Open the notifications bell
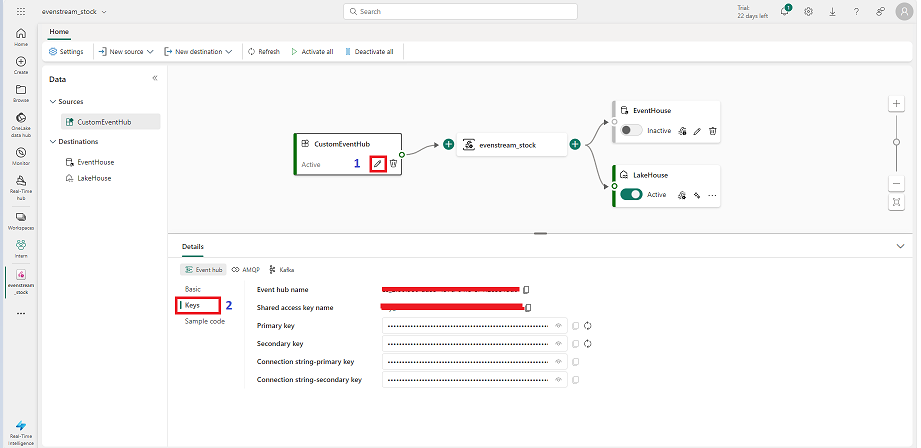The height and width of the screenshot is (448, 921). [x=784, y=12]
